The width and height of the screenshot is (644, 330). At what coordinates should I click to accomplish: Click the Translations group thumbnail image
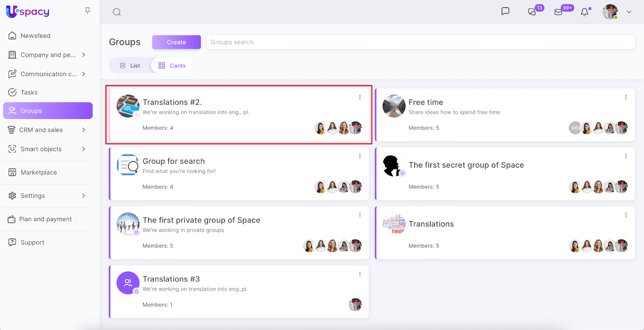[x=394, y=224]
